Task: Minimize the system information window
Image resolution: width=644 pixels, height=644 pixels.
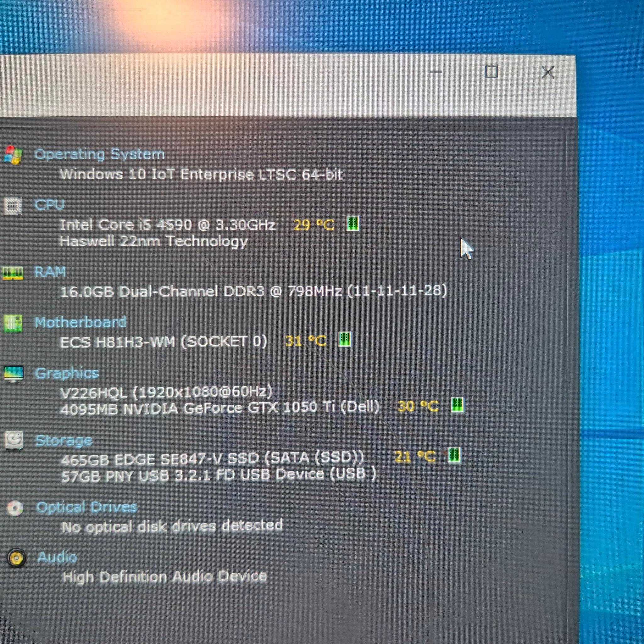Action: pyautogui.click(x=435, y=72)
